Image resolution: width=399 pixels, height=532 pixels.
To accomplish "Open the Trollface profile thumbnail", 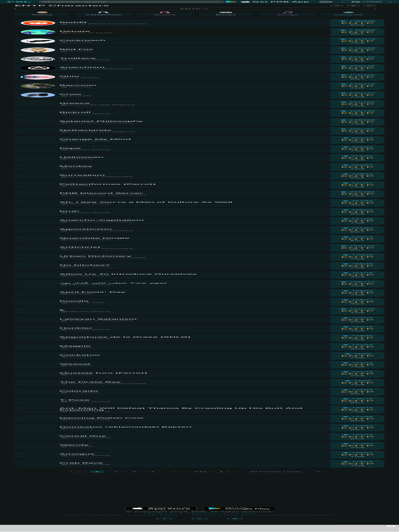I will (x=37, y=59).
